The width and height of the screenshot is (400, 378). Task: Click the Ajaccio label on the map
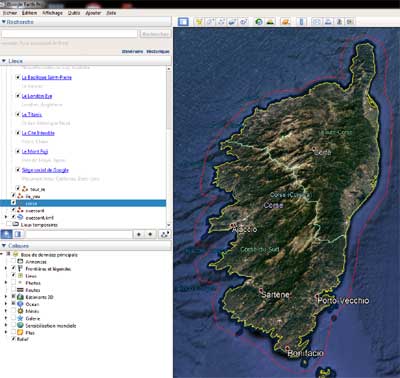244,229
